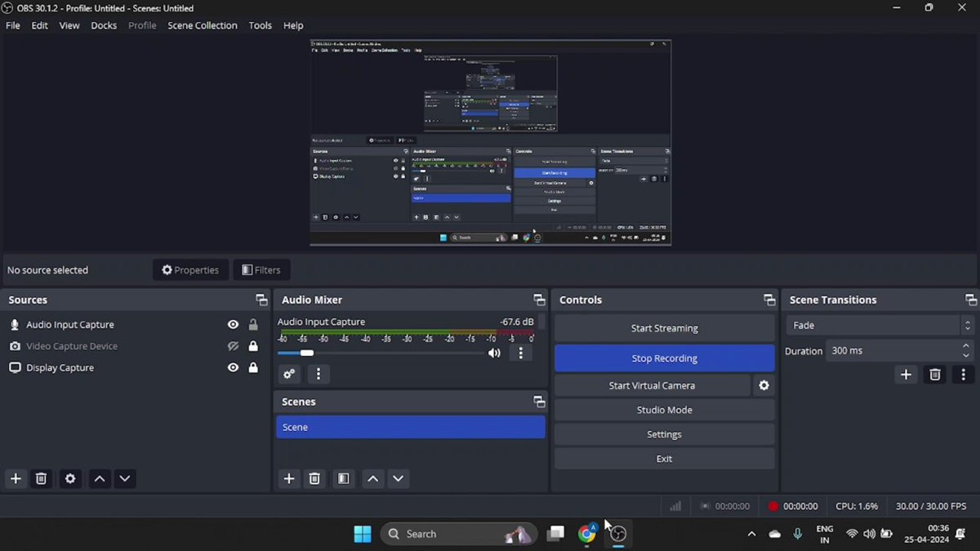Open the View menu
The width and height of the screenshot is (980, 551).
click(69, 25)
